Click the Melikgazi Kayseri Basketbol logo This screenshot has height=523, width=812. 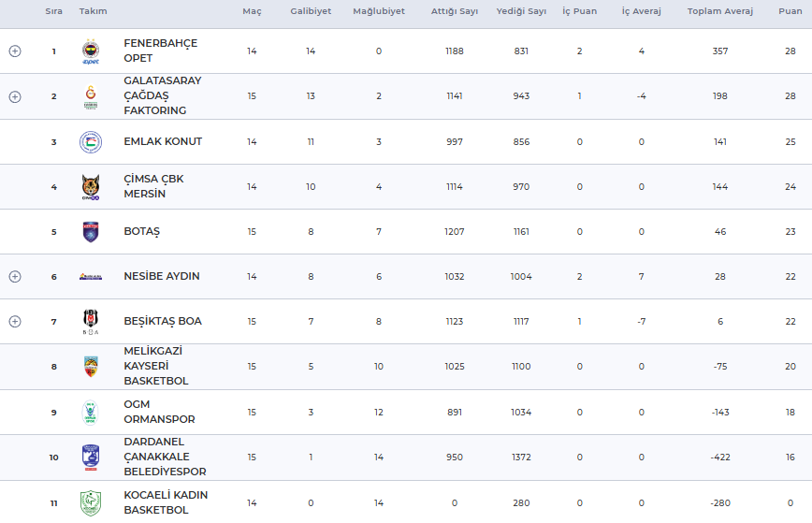coord(91,367)
